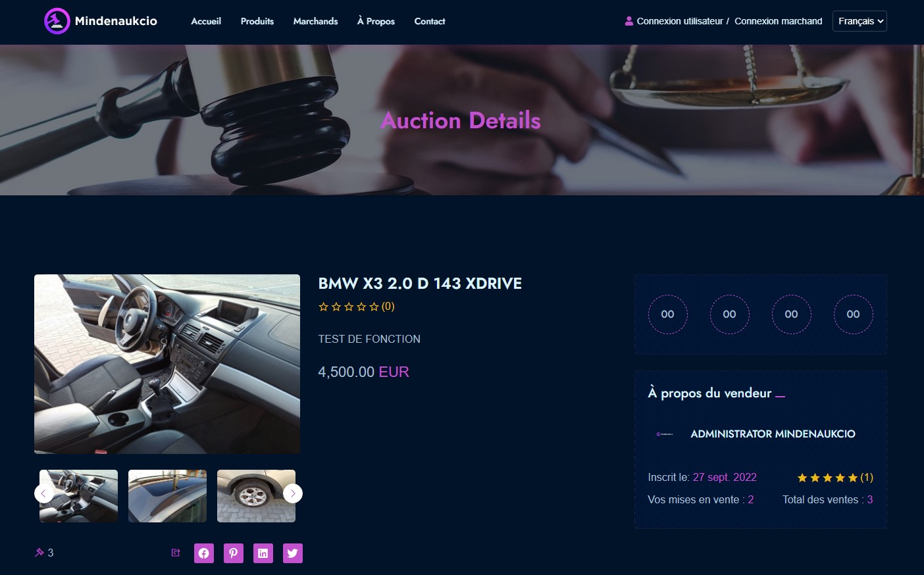
Task: Go to the Marchands page
Action: point(315,21)
